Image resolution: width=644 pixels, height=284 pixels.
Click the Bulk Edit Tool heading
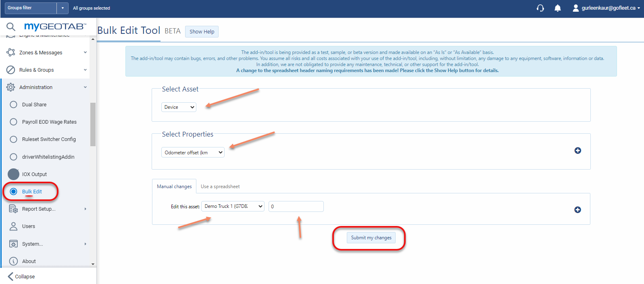[129, 31]
